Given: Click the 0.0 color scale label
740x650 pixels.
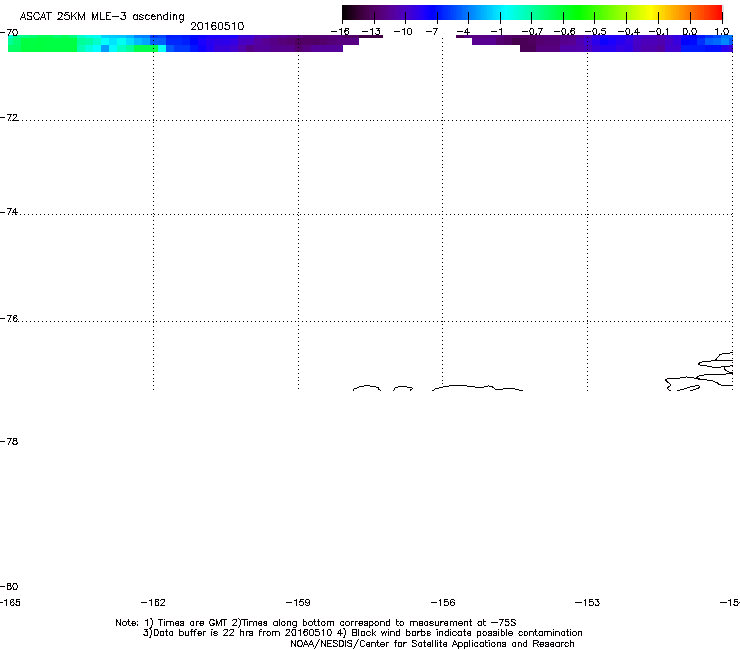Looking at the screenshot, I should click(690, 32).
